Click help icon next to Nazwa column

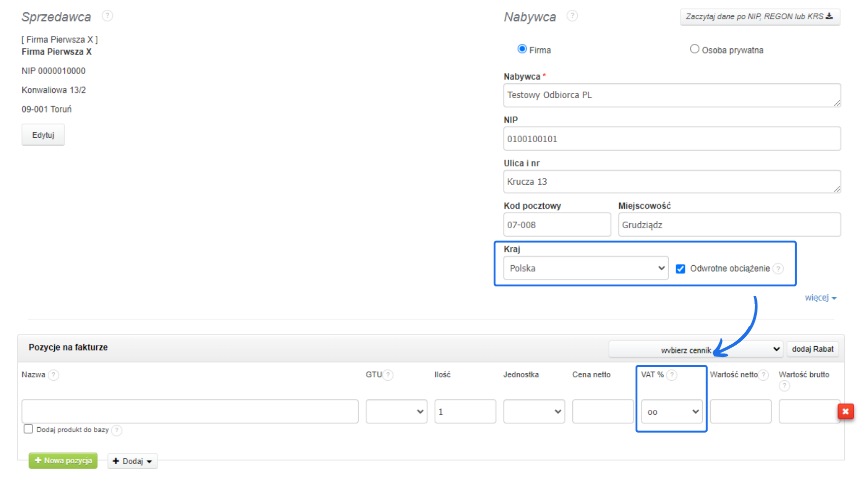pyautogui.click(x=53, y=375)
